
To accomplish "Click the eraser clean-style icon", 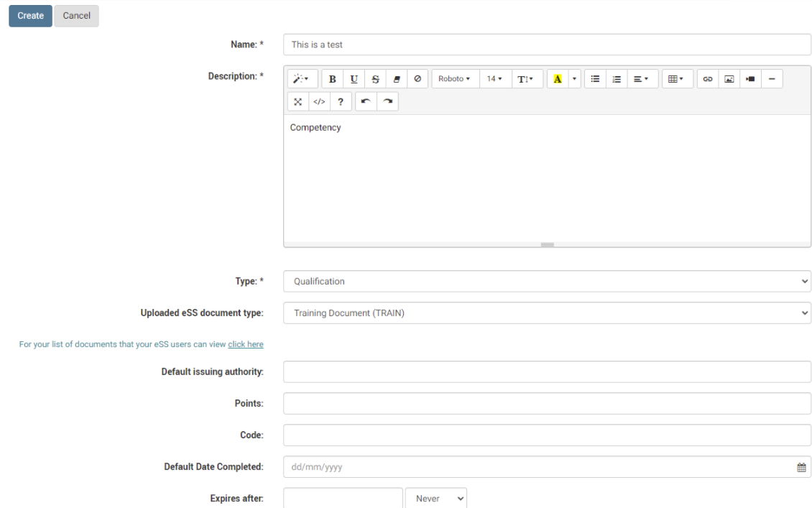I will click(x=397, y=79).
